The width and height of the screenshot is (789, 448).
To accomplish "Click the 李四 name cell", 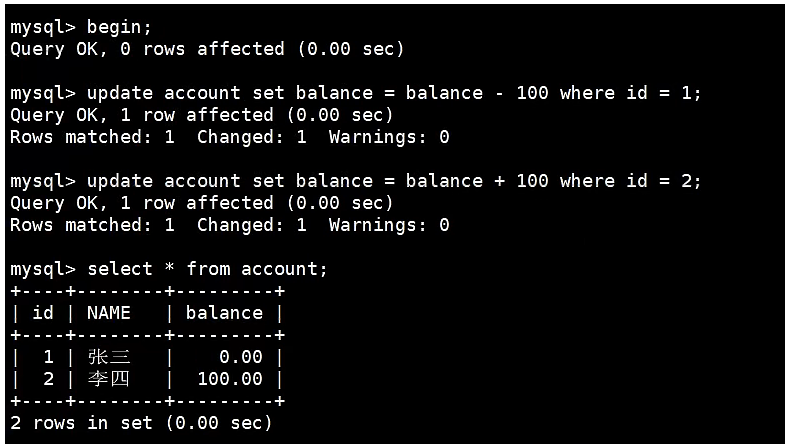I will 109,379.
